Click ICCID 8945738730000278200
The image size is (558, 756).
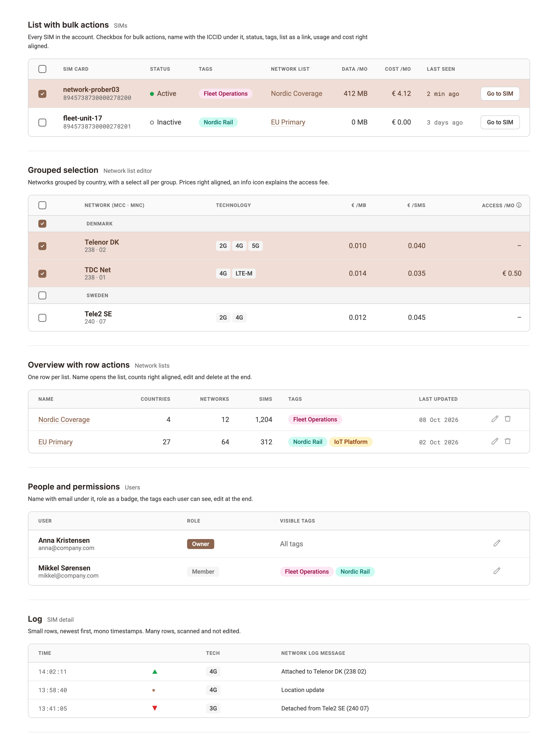tap(97, 98)
